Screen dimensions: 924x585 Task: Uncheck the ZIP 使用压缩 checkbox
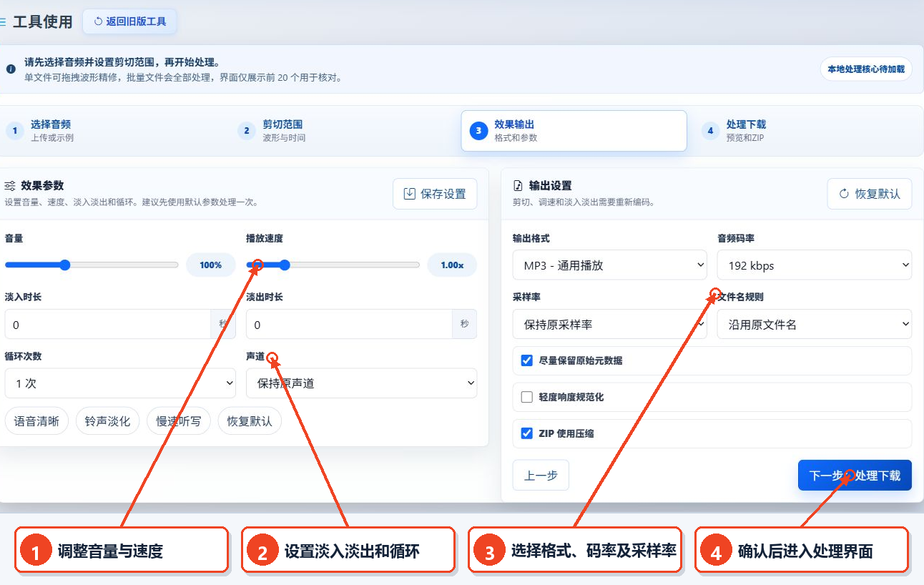(x=527, y=433)
